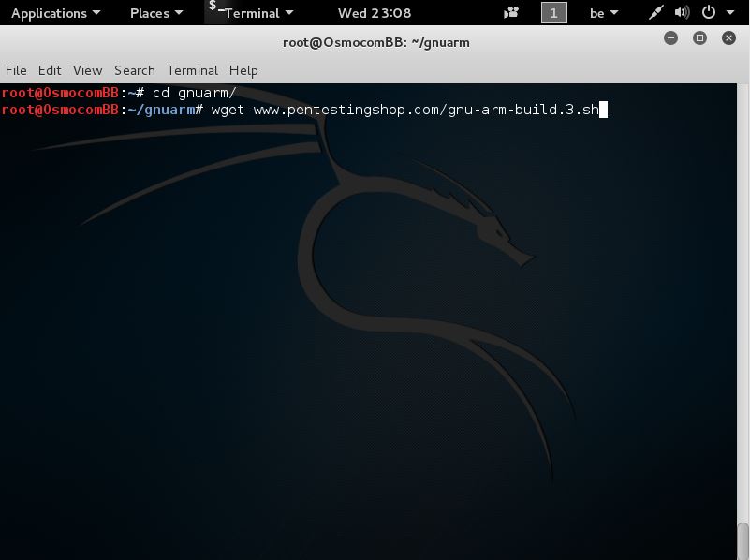Click the window title root@OsmocomBB: ~/gnuarm
This screenshot has height=560, width=750.
376,42
